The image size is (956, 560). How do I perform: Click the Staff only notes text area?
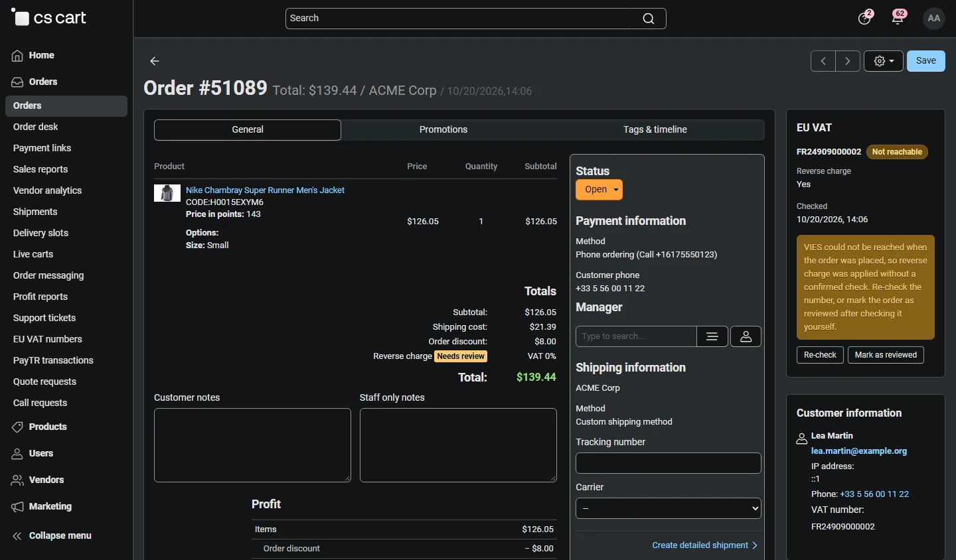point(458,445)
